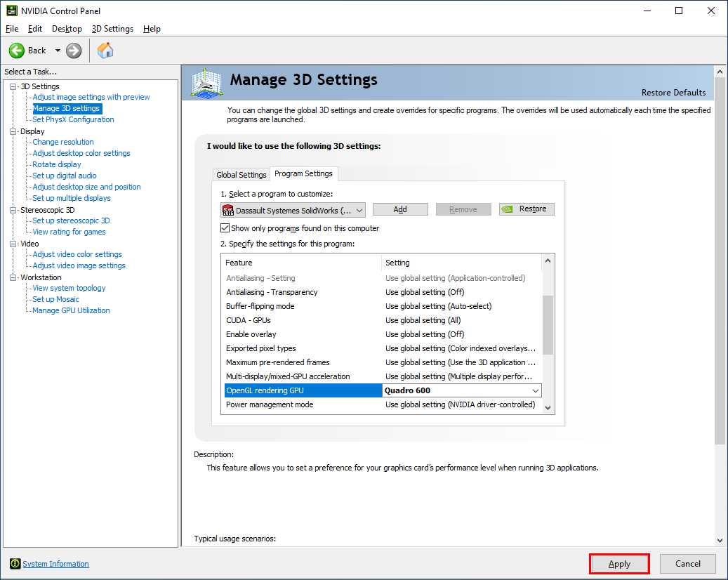Switch to the Program Settings tab
The height and width of the screenshot is (580, 728).
coord(304,173)
